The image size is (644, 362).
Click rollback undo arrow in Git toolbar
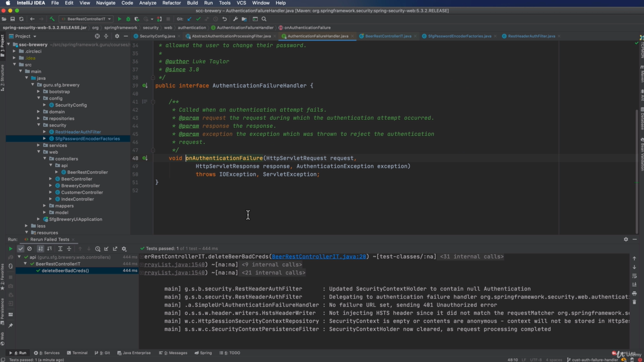[x=224, y=19]
